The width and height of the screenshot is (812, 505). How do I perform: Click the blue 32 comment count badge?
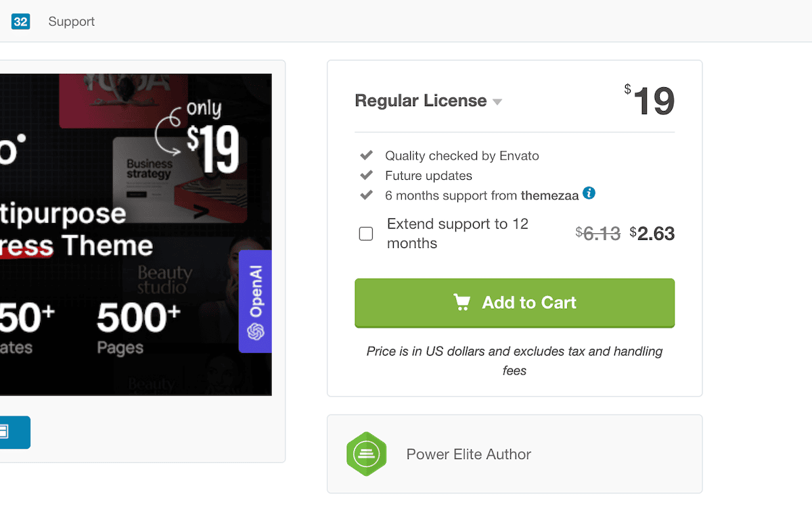point(20,22)
